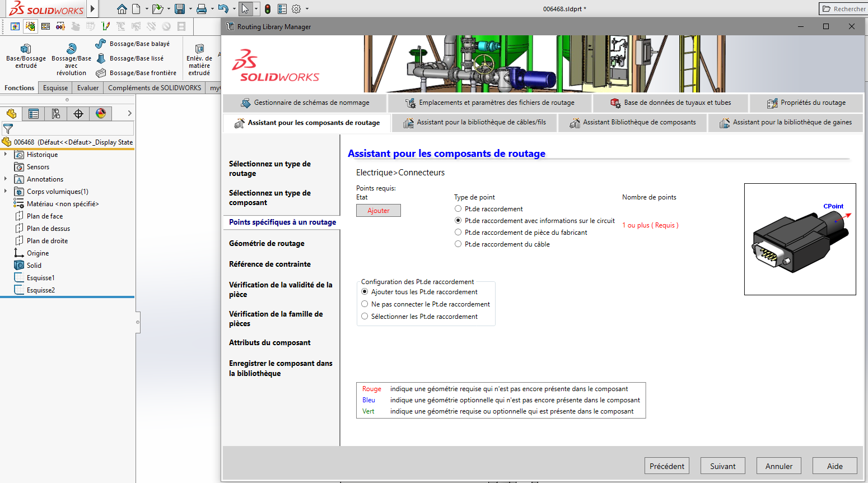
Task: Select Bossage/Base lissé loft tool
Action: point(130,58)
